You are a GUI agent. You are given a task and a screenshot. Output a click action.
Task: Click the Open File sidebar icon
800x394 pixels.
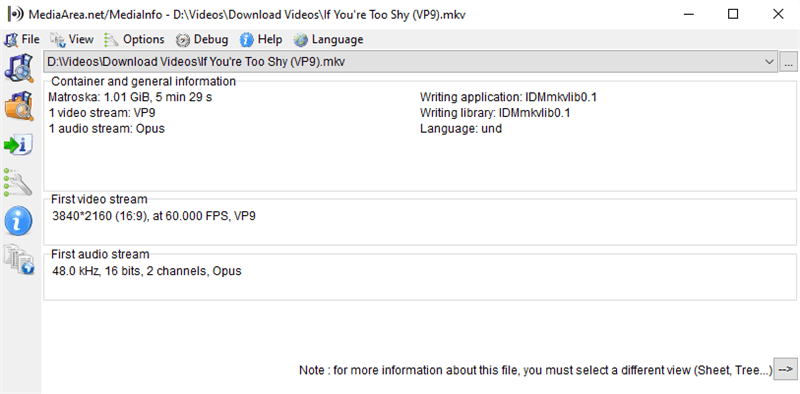(19, 68)
